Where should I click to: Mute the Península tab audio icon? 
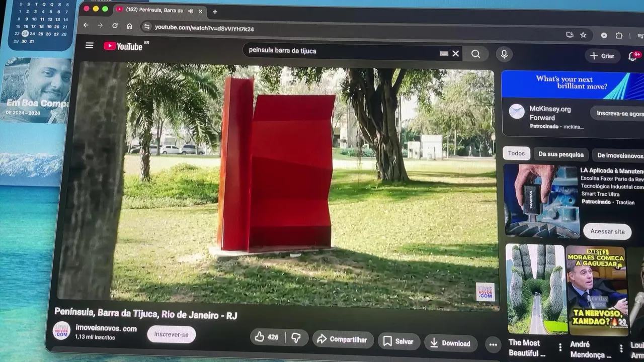point(191,11)
